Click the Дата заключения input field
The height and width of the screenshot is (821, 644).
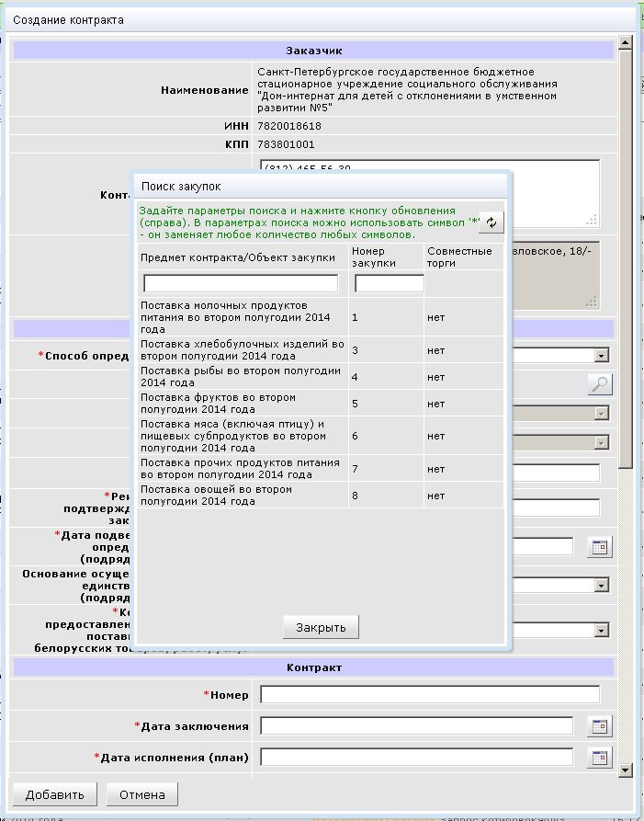click(416, 726)
